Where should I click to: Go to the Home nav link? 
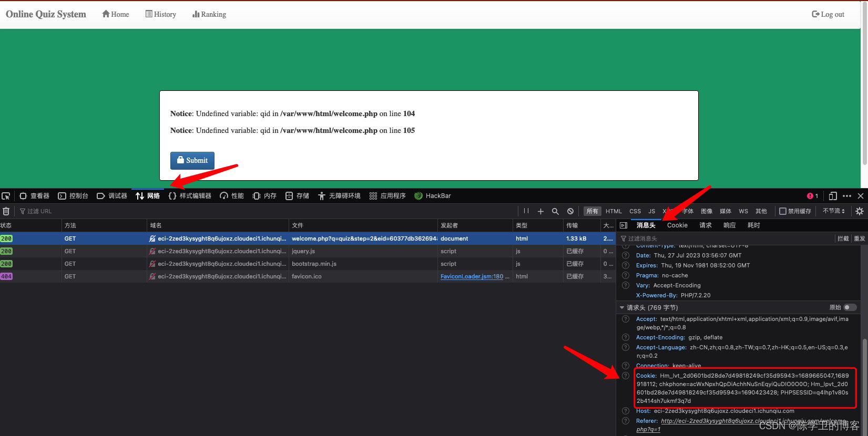point(116,14)
